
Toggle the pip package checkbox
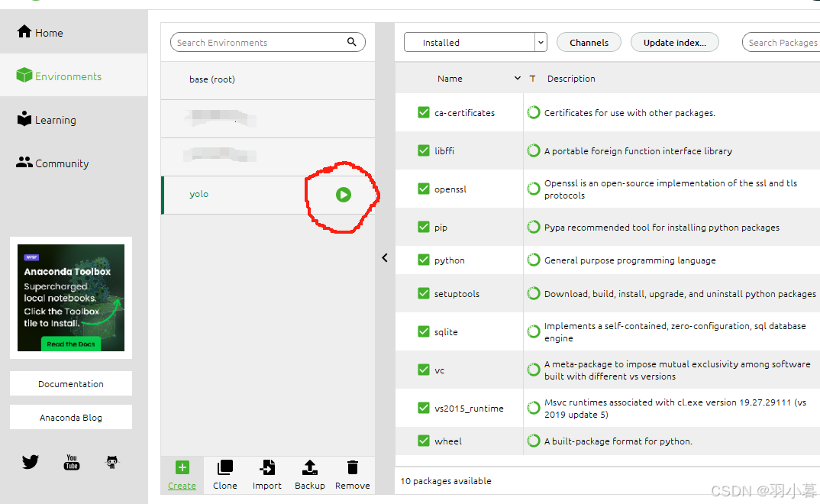pyautogui.click(x=424, y=227)
